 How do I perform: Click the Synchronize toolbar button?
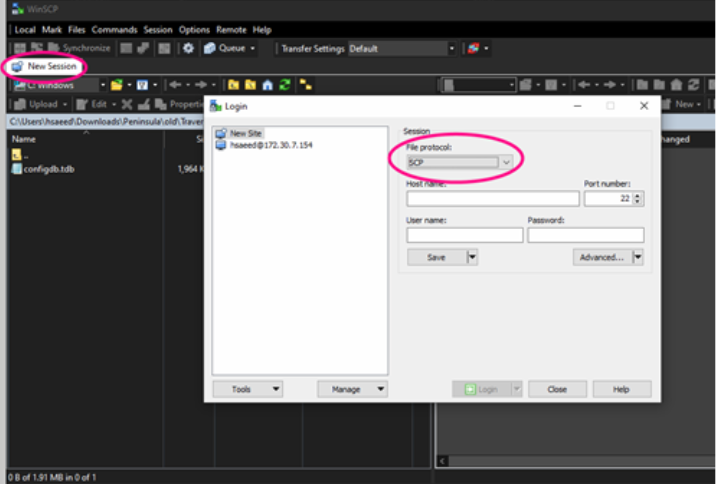pos(79,48)
